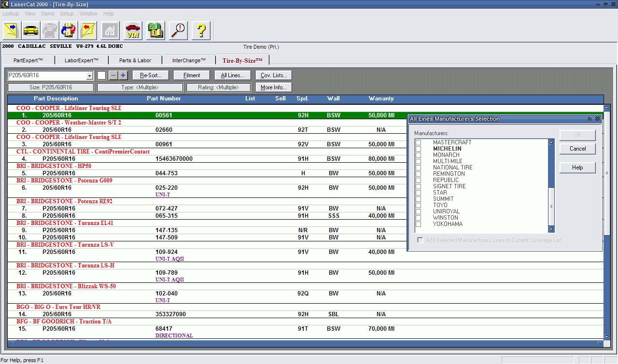
Task: Select the row with part number 15463670000
Action: 306,159
